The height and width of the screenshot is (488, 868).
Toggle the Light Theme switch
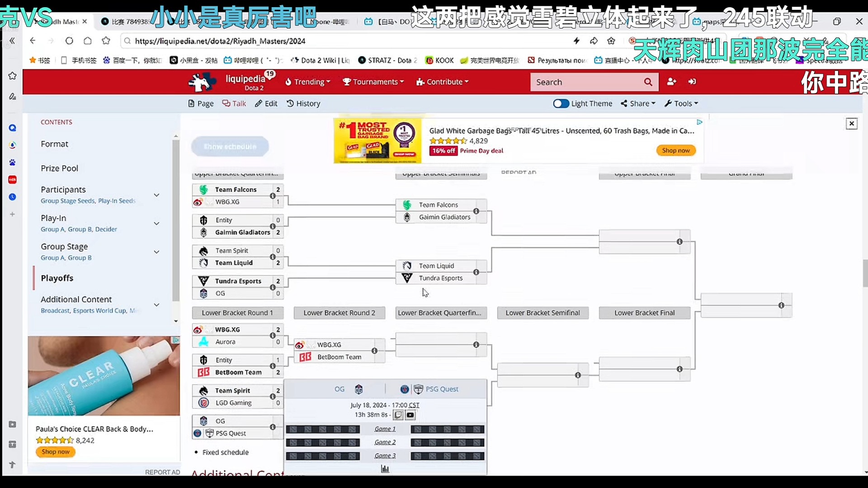pos(561,103)
